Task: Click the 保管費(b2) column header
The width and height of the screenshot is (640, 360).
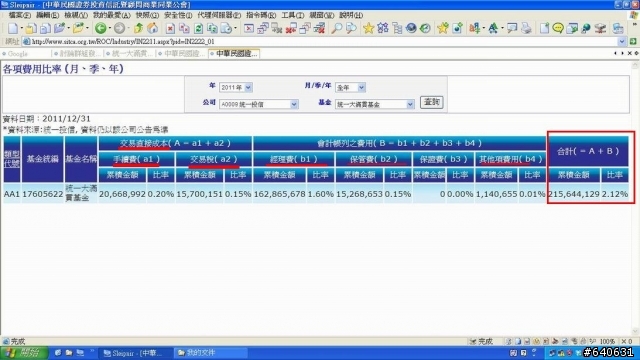Action: [373, 159]
